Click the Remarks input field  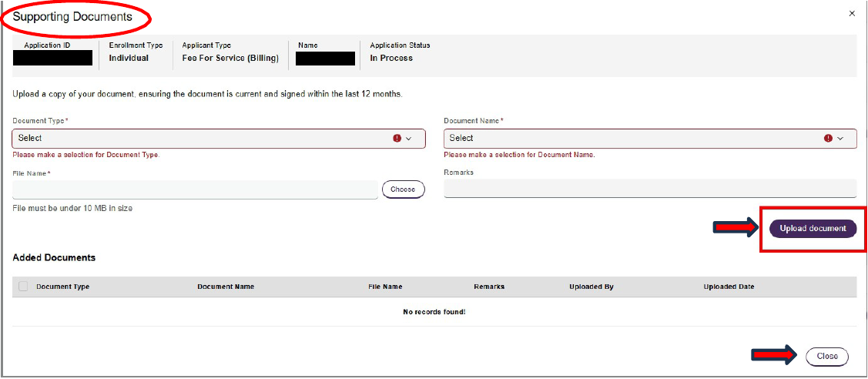pyautogui.click(x=651, y=189)
